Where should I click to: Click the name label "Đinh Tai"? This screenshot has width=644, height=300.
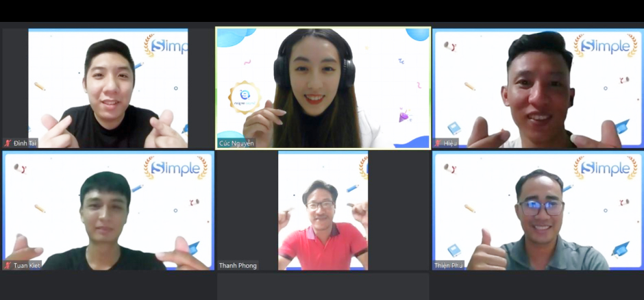[25, 143]
